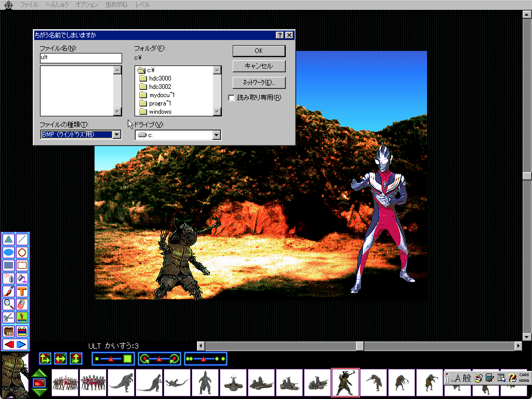
Task: Adjust the stamp spacing dots slider
Action: coord(206,358)
